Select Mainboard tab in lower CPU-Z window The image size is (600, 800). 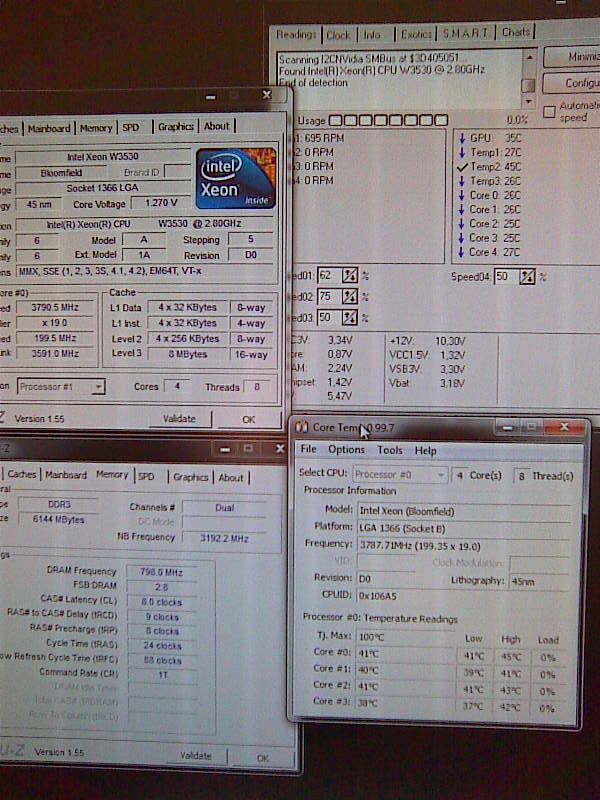[x=66, y=475]
